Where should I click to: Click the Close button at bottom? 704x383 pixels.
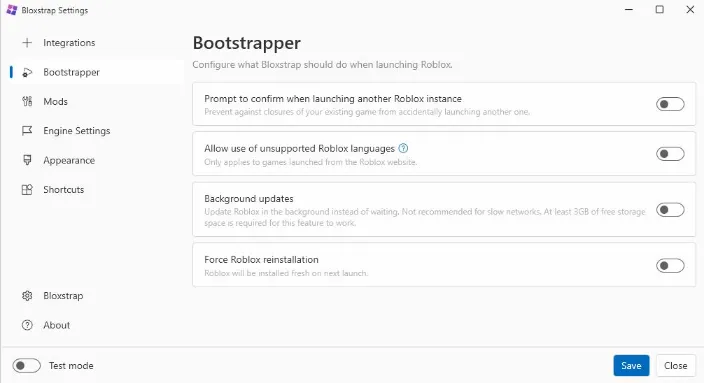676,365
